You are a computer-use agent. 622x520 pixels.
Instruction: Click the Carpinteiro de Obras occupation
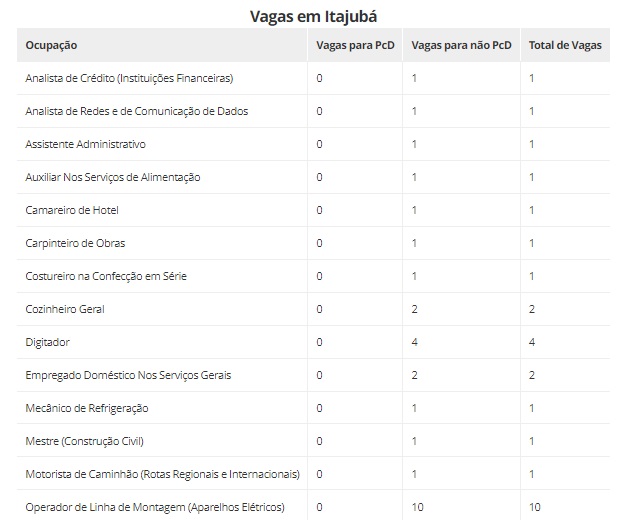pyautogui.click(x=75, y=243)
